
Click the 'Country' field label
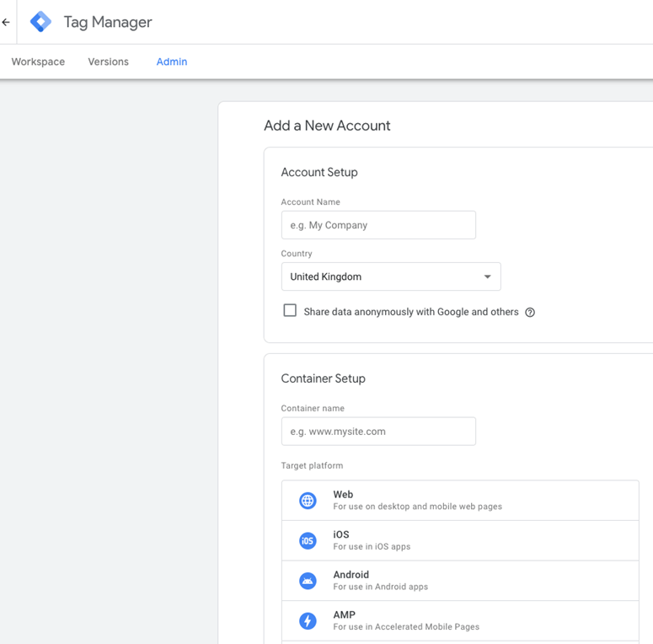pos(297,254)
